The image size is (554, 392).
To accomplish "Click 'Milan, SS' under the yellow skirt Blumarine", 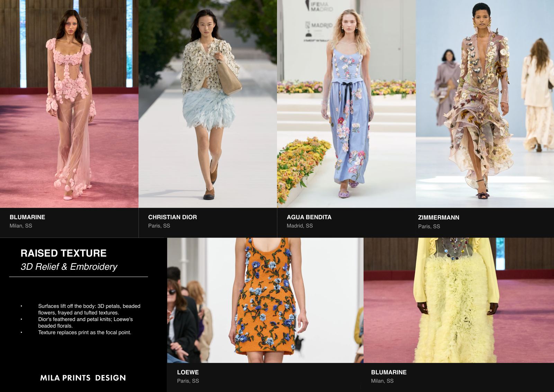I will [382, 381].
